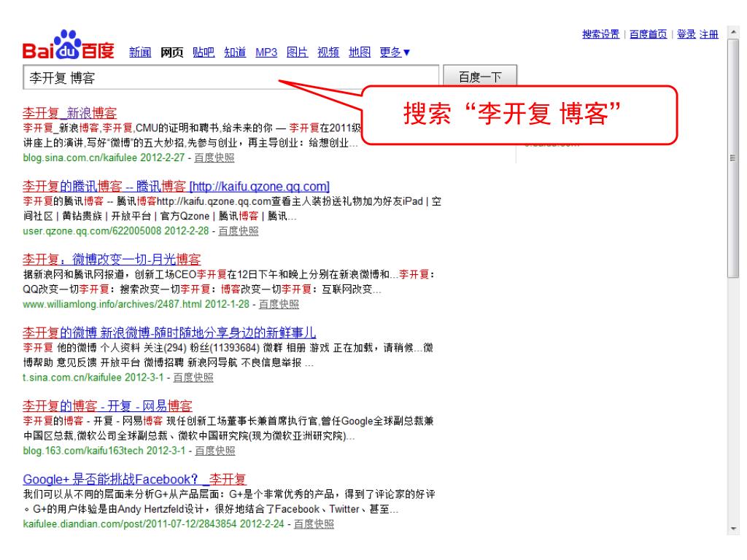Open the 图片 search tab
The height and width of the screenshot is (560, 747).
298,52
